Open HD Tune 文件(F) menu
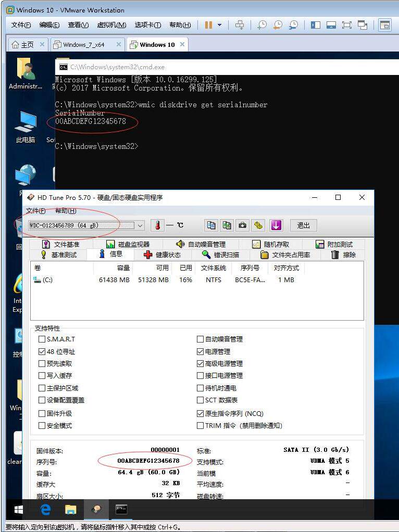The image size is (399, 532). [35, 211]
